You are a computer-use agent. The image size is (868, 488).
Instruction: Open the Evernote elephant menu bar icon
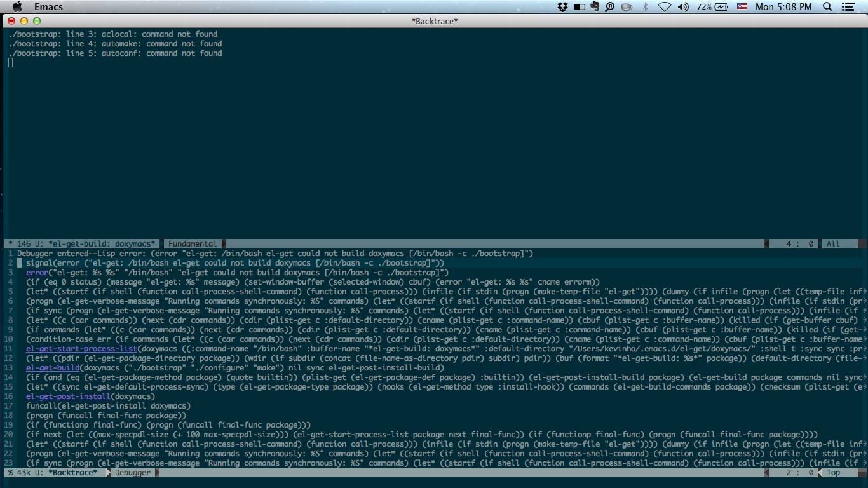[594, 6]
